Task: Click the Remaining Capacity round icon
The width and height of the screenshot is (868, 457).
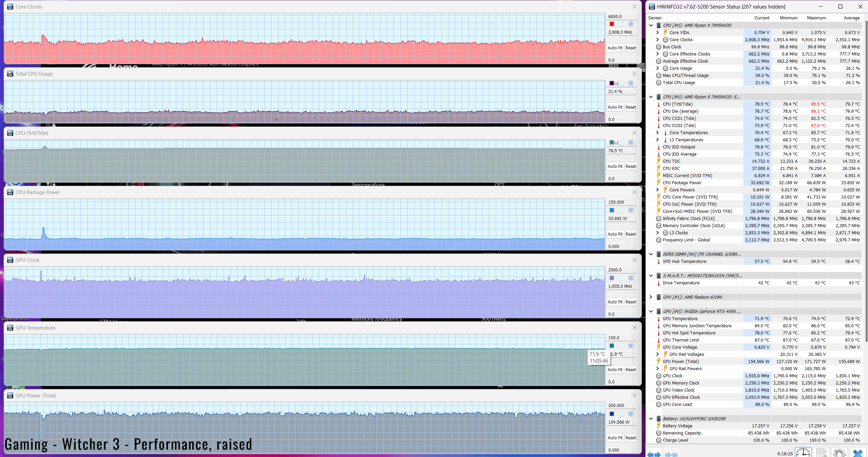Action: tap(659, 433)
